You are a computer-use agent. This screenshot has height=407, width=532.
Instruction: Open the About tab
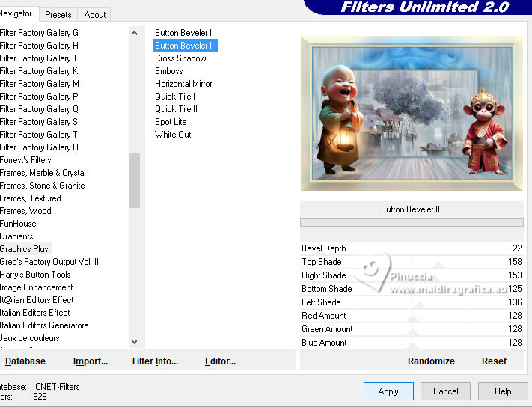(95, 15)
